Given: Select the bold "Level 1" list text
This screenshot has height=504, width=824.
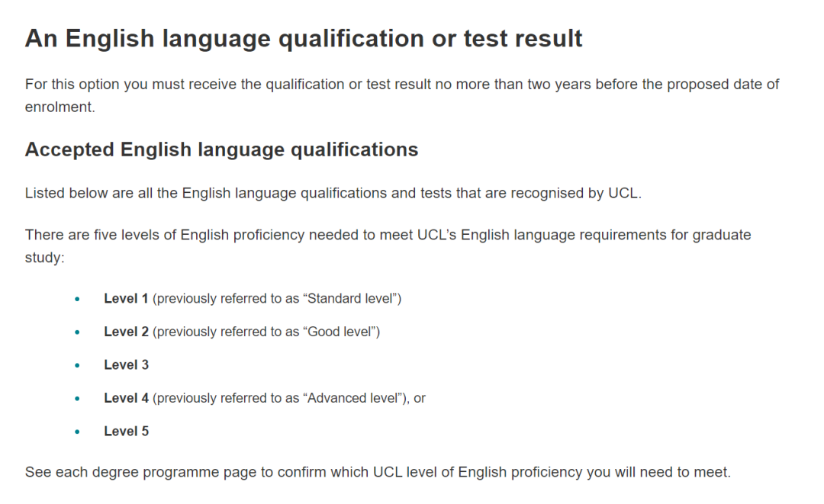Looking at the screenshot, I should point(126,299).
